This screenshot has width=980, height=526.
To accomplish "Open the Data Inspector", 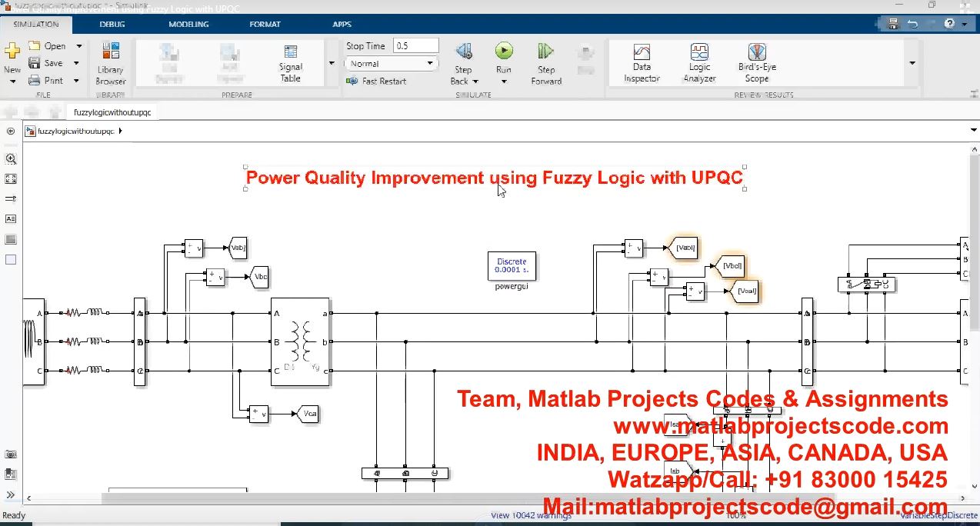I will (x=642, y=63).
